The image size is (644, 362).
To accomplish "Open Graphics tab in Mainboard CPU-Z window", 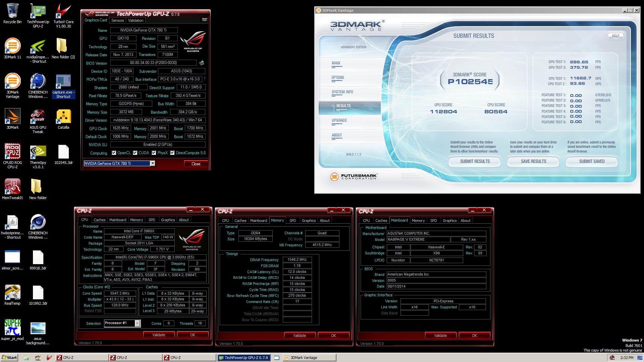I will click(x=449, y=221).
